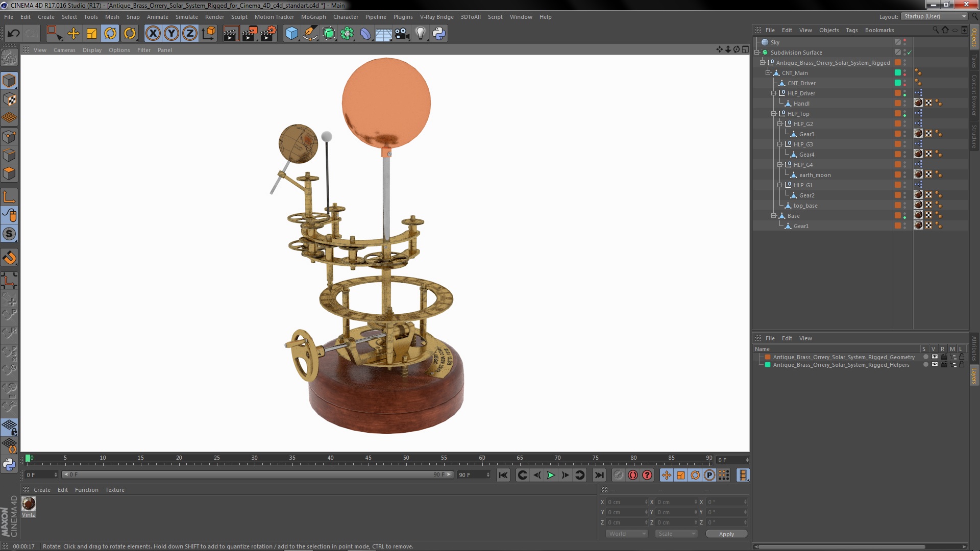This screenshot has width=980, height=551.
Task: Click the Render to Picture Viewer icon
Action: [249, 34]
